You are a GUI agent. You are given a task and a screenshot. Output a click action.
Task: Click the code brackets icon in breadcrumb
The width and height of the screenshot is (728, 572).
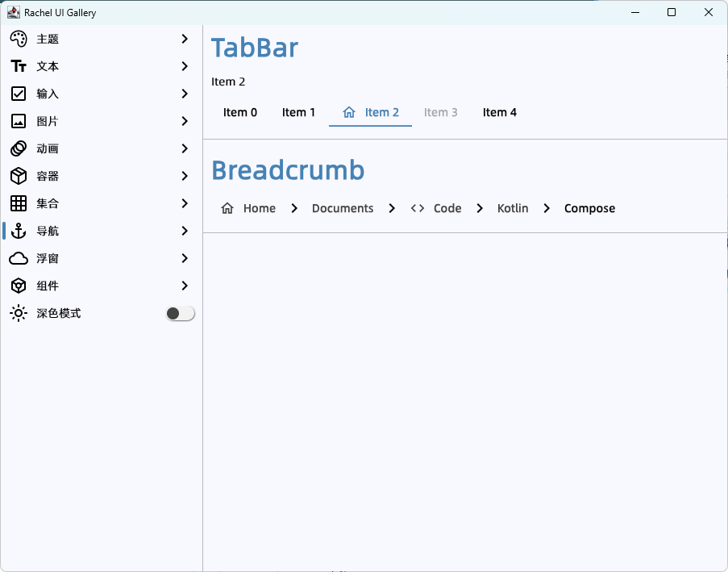[x=418, y=208]
